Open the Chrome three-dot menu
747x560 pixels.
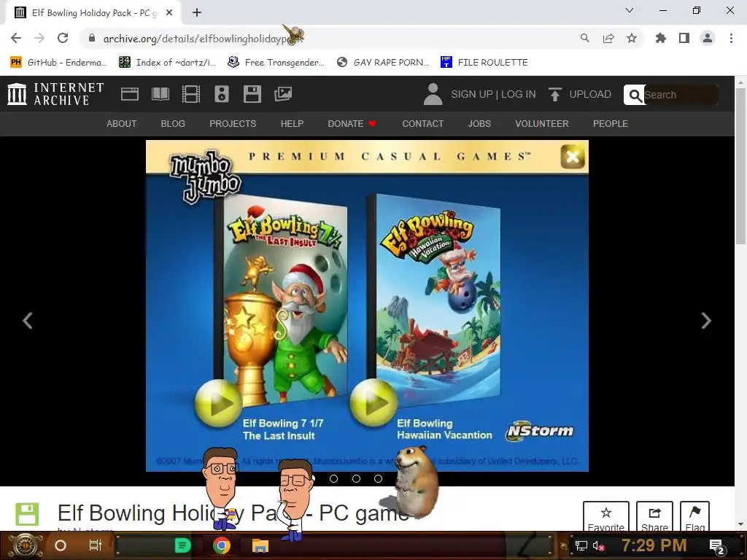pyautogui.click(x=731, y=38)
